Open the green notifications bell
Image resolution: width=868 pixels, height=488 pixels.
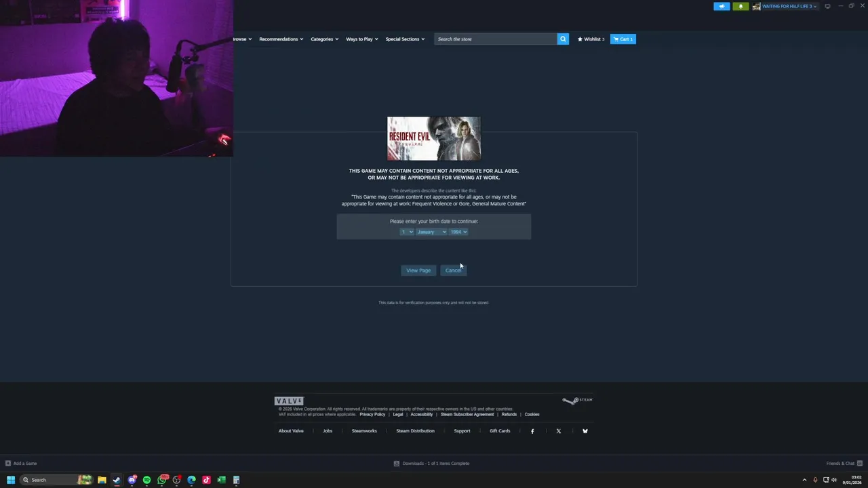coord(741,6)
